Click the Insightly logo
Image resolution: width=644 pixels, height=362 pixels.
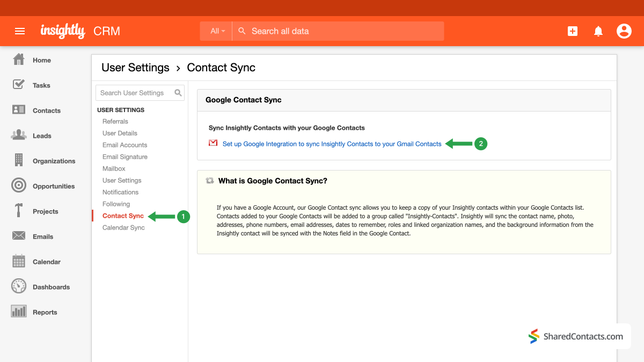63,31
